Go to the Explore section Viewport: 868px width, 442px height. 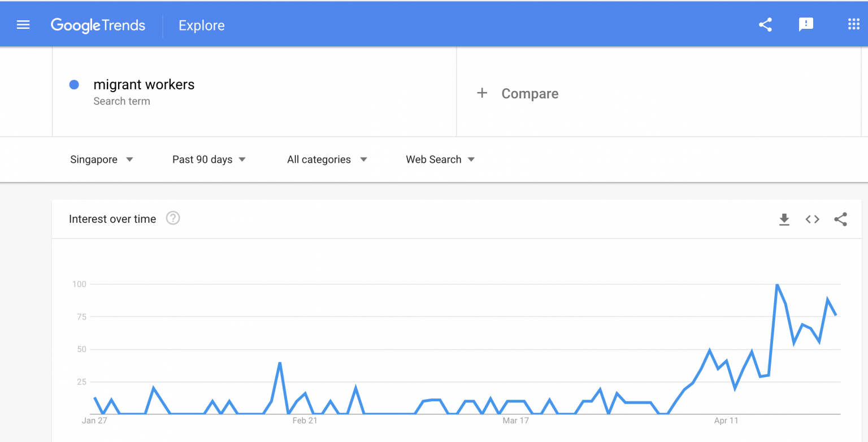pyautogui.click(x=202, y=25)
